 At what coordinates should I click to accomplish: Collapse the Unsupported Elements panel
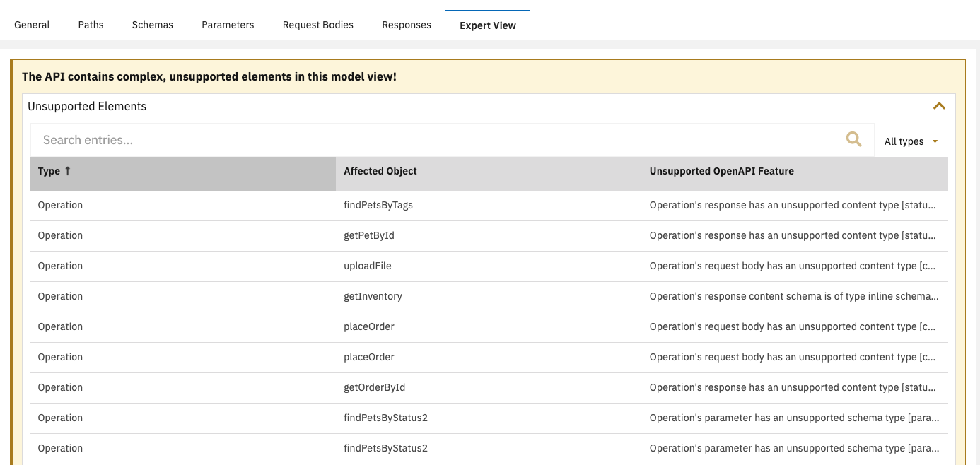939,105
